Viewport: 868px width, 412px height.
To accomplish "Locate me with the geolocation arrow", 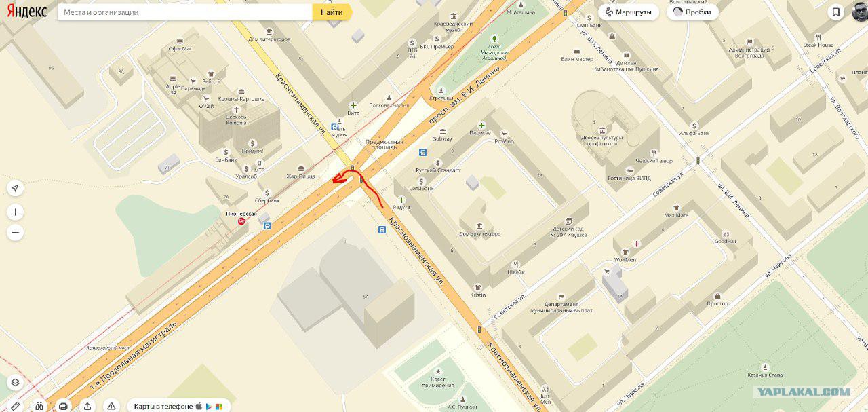I will click(15, 188).
